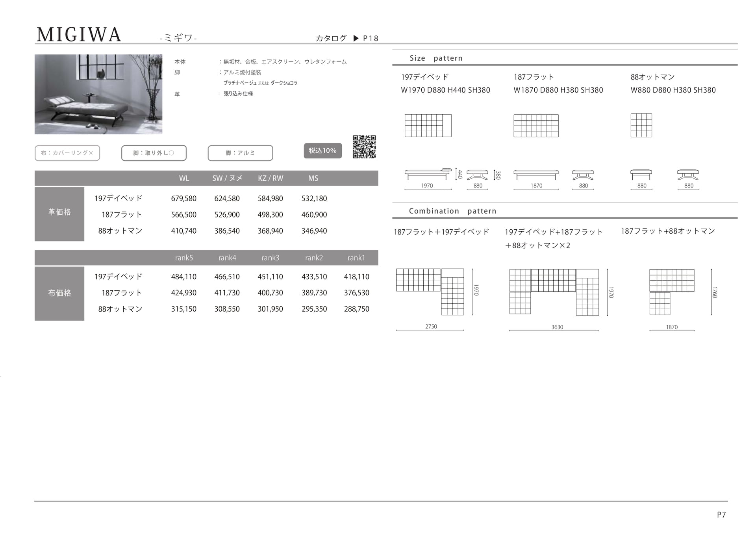Click the rank1 column header
The height and width of the screenshot is (535, 756).
(x=356, y=258)
